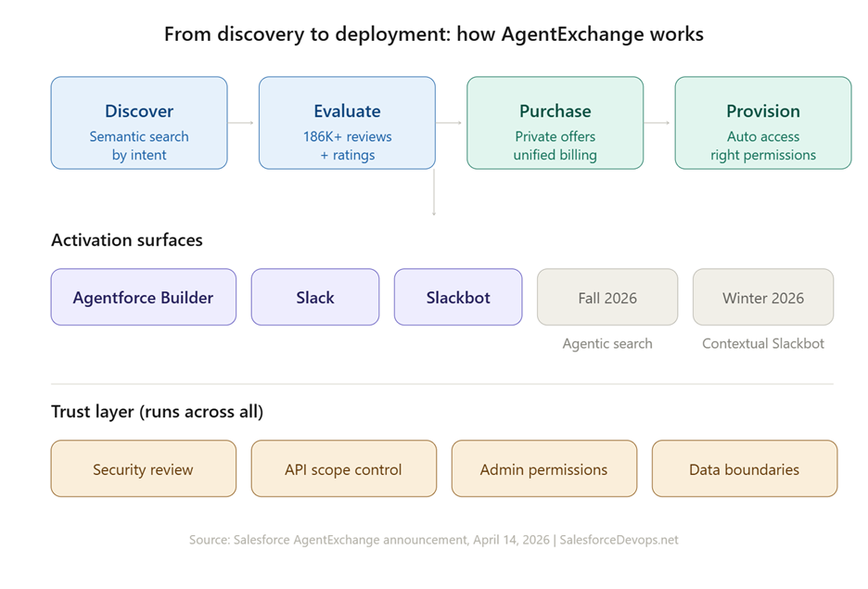Click the Evaluate step box
Screen dimensions: 868x589
[x=347, y=122]
